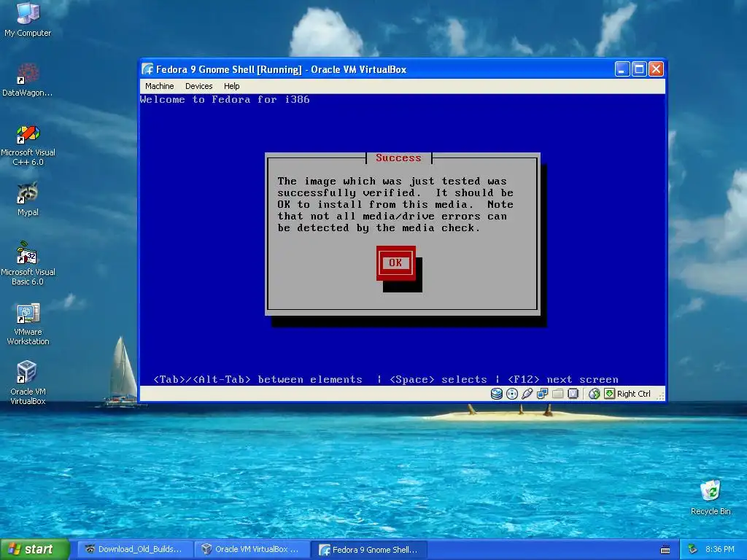Maximize the Fedora 9 VirtualBox window
Screen dimensions: 747x560
(x=639, y=69)
